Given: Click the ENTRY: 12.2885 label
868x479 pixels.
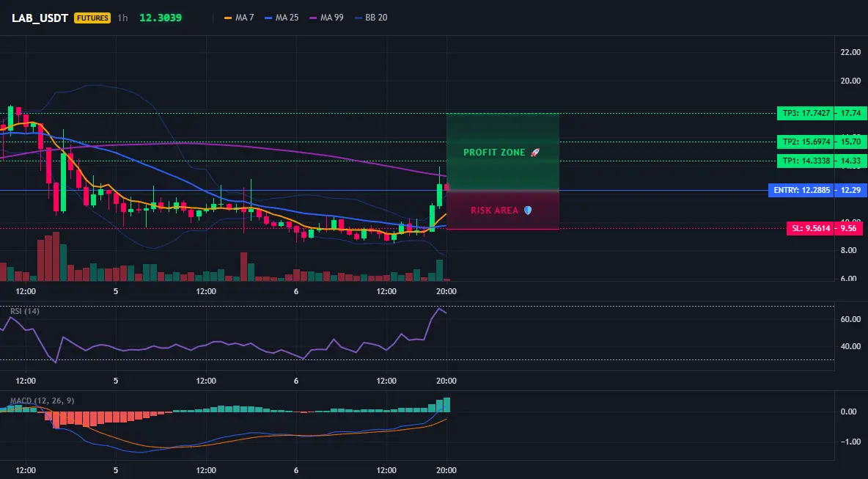Looking at the screenshot, I should [x=801, y=191].
